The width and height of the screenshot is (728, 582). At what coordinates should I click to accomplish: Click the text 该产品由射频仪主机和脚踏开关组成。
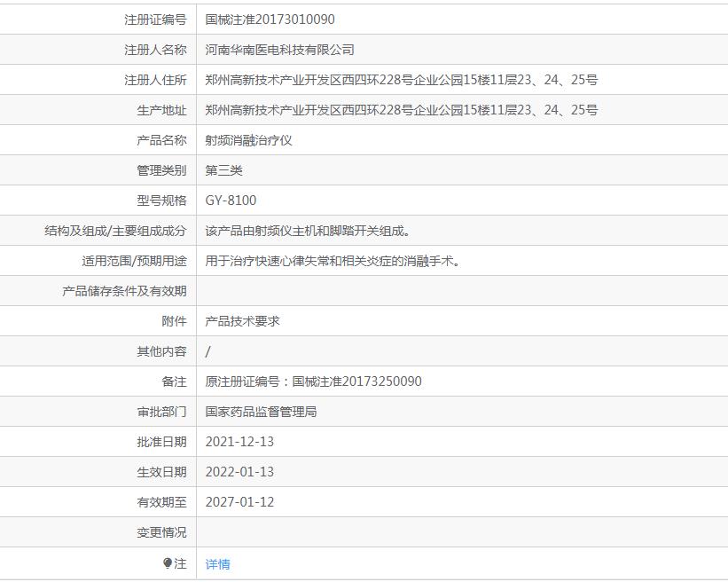308,231
